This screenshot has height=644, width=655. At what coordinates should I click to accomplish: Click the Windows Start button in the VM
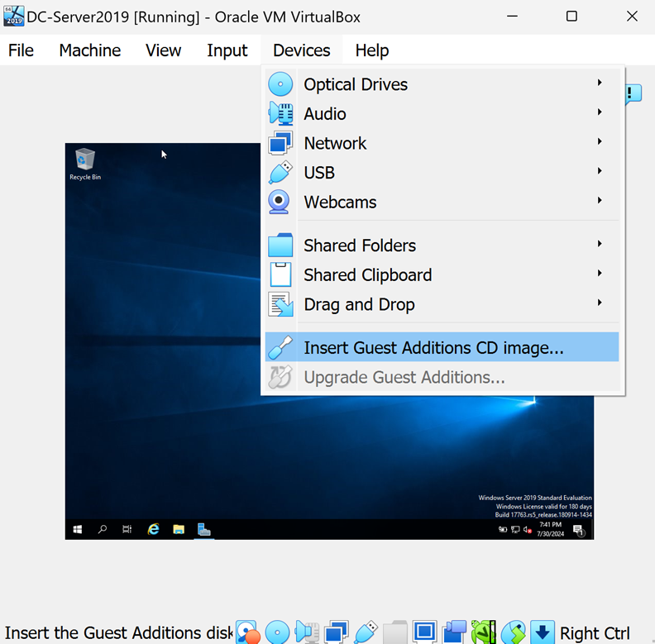pyautogui.click(x=78, y=529)
